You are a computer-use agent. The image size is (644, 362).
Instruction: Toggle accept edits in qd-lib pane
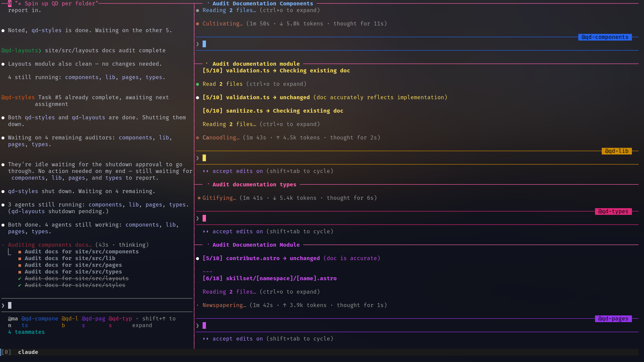[x=268, y=171]
